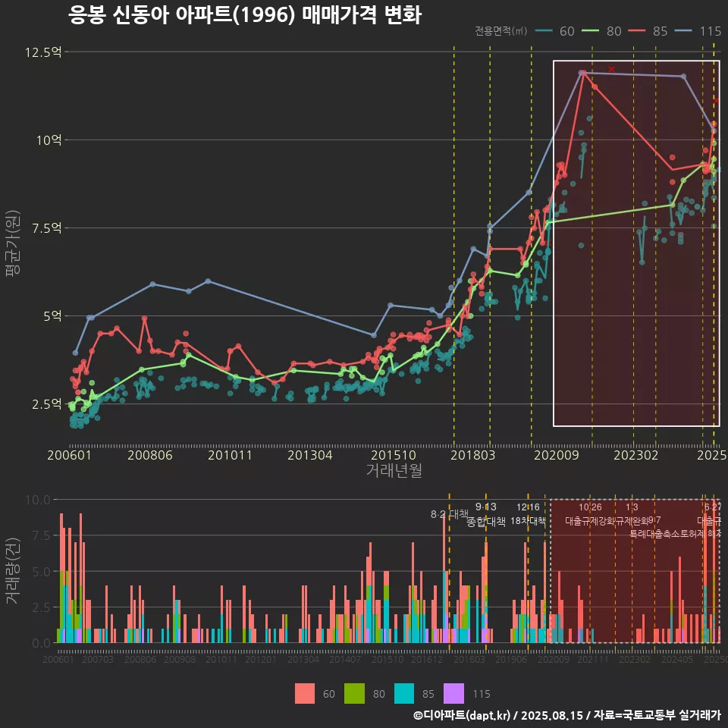Click '201906' on the volume chart x-axis
Viewport: 728px width, 728px height.
click(511, 659)
